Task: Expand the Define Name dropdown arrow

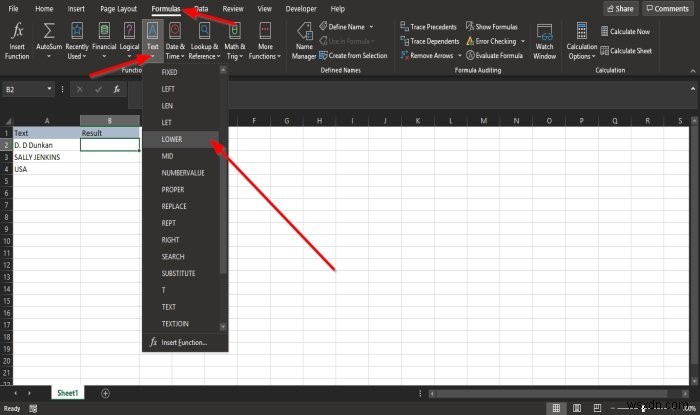Action: tap(371, 27)
